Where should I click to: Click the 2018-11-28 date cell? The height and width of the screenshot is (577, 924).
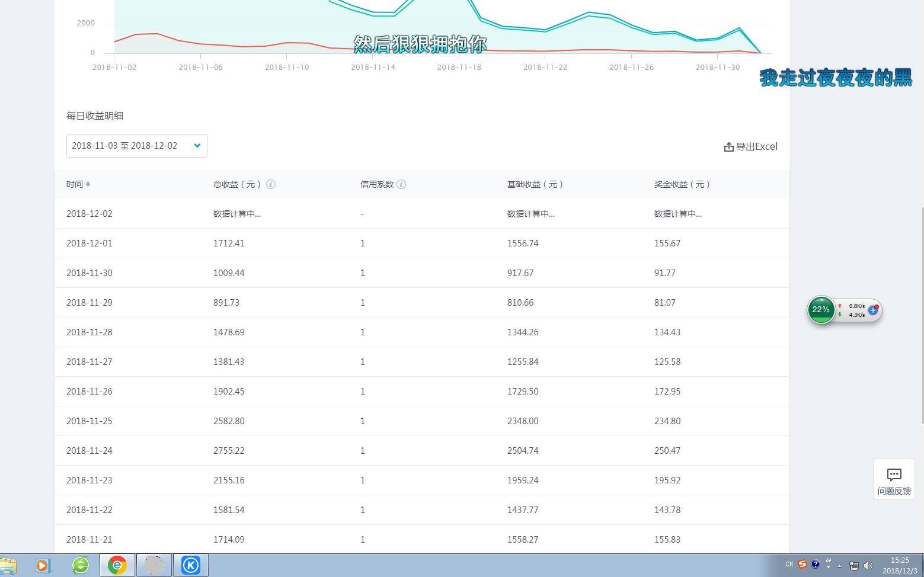coord(89,332)
